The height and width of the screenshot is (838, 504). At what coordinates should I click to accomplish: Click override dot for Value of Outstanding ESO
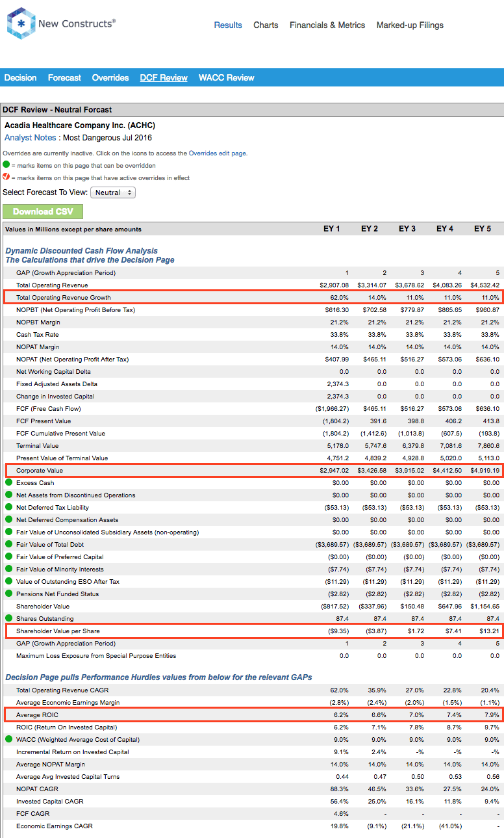pyautogui.click(x=8, y=582)
